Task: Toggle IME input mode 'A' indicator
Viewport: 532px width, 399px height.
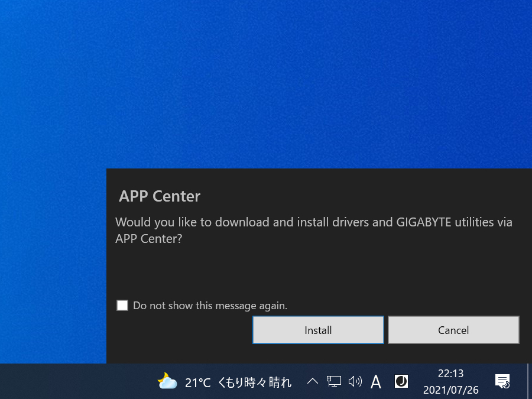Action: (x=375, y=382)
